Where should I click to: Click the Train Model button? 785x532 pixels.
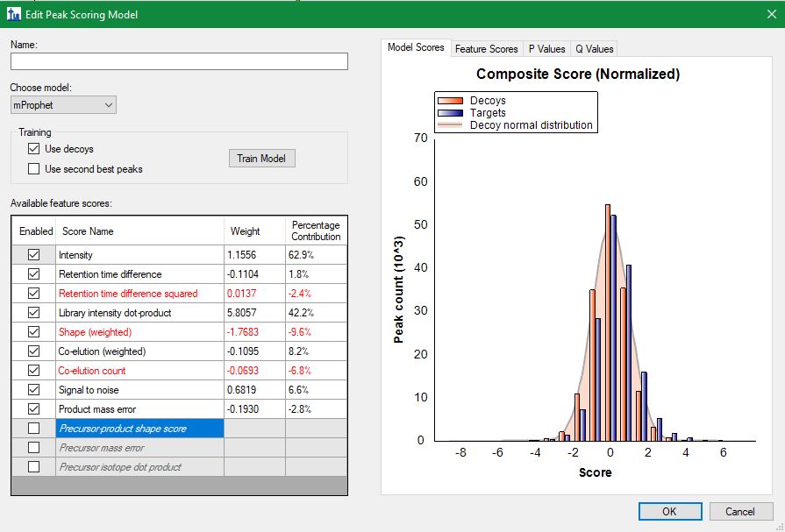(x=261, y=159)
